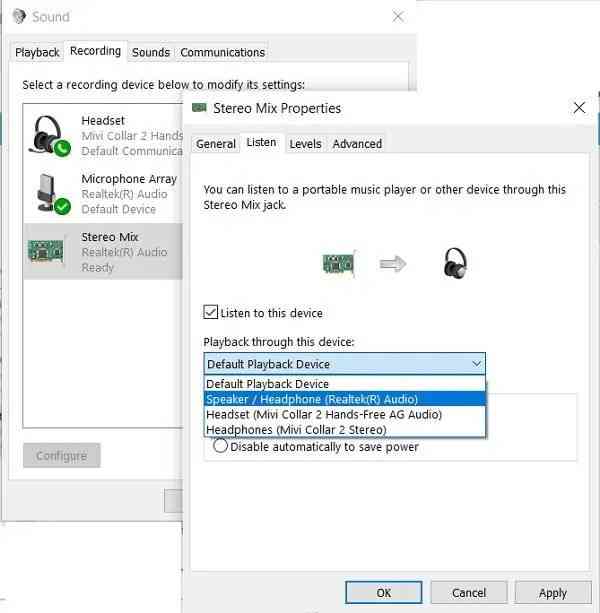Click the Default Device status text
This screenshot has width=600, height=613.
click(x=118, y=209)
